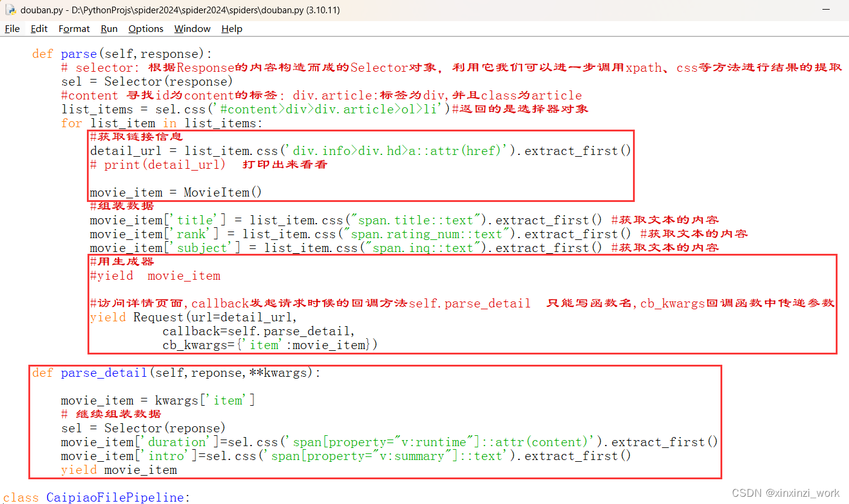Click the cb_kwargs={'item':movie_item} line
The width and height of the screenshot is (849, 504).
coord(270,345)
